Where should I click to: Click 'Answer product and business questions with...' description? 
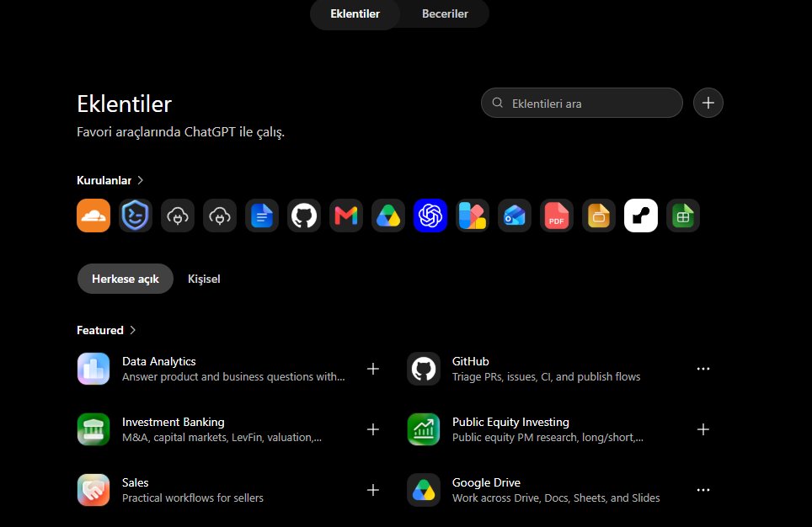click(x=233, y=377)
